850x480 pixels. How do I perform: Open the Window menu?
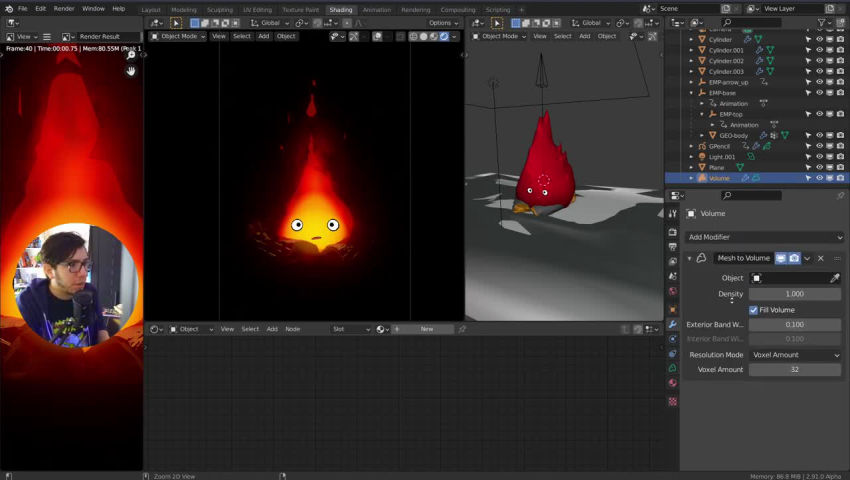pyautogui.click(x=93, y=9)
